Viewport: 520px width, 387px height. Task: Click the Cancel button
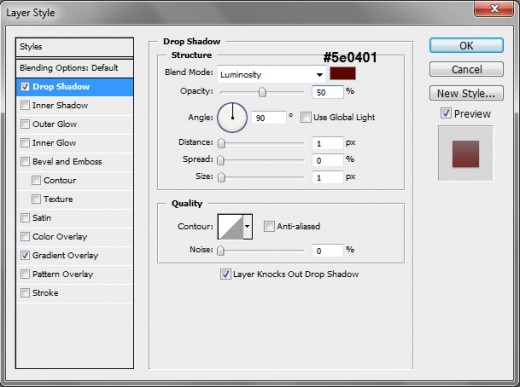466,69
